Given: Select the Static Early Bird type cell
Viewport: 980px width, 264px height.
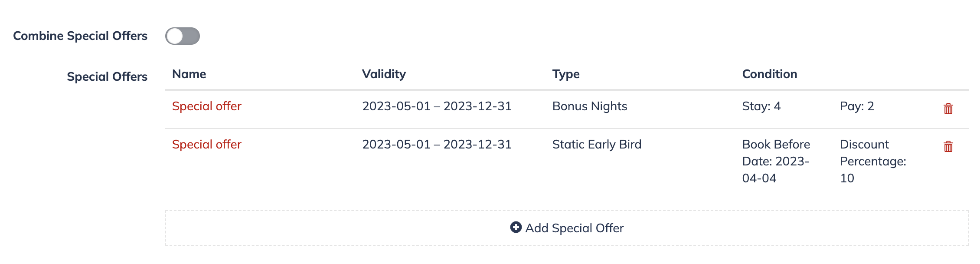Looking at the screenshot, I should tap(597, 144).
